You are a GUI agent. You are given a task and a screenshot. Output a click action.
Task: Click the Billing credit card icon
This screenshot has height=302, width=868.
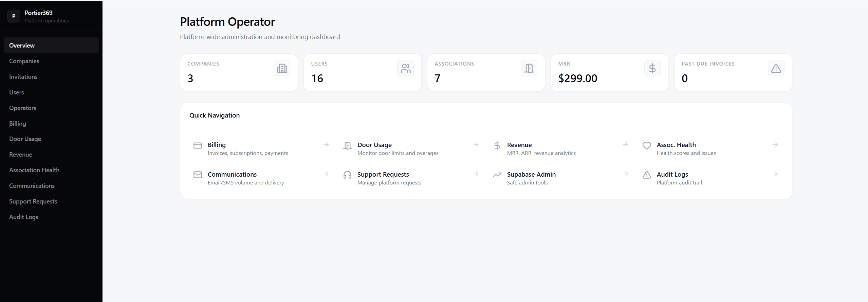(198, 145)
